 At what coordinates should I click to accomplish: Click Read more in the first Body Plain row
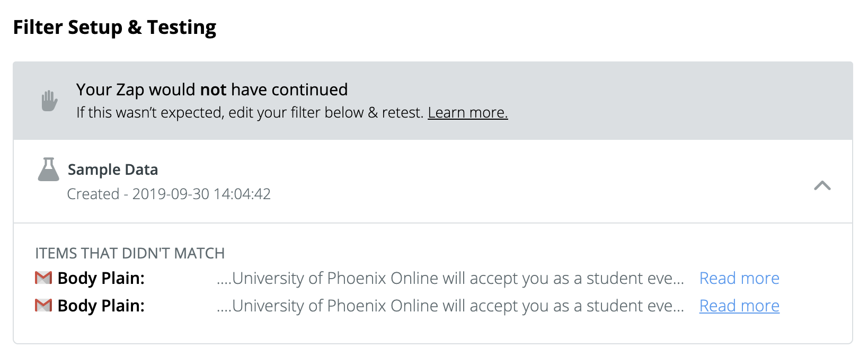tap(739, 278)
